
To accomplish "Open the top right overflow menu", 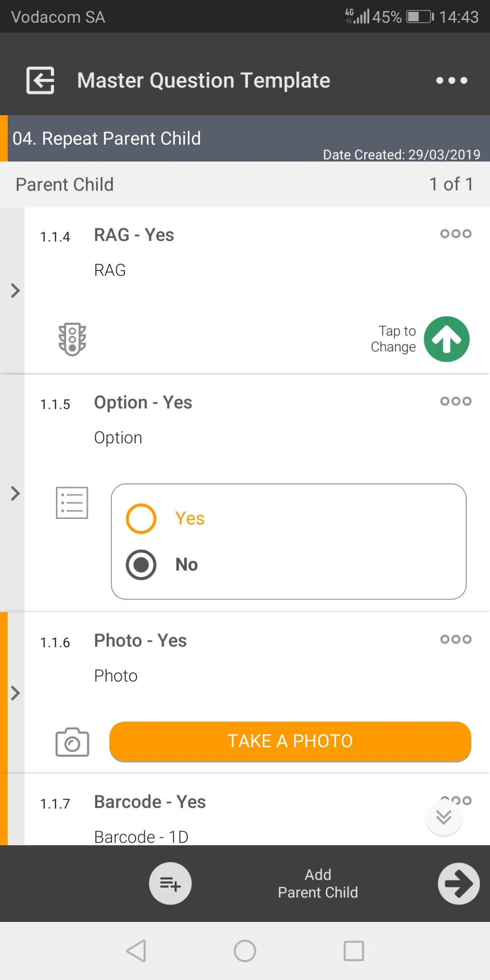I will click(x=451, y=80).
